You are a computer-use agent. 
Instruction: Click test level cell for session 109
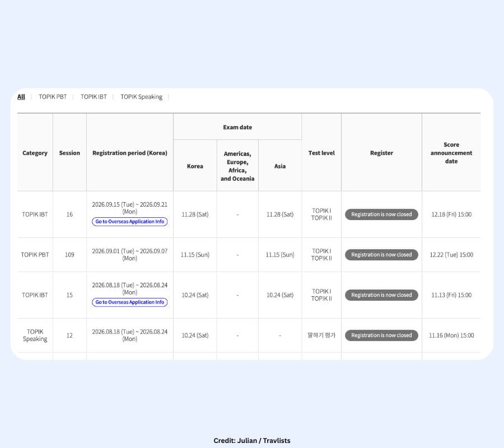[321, 255]
